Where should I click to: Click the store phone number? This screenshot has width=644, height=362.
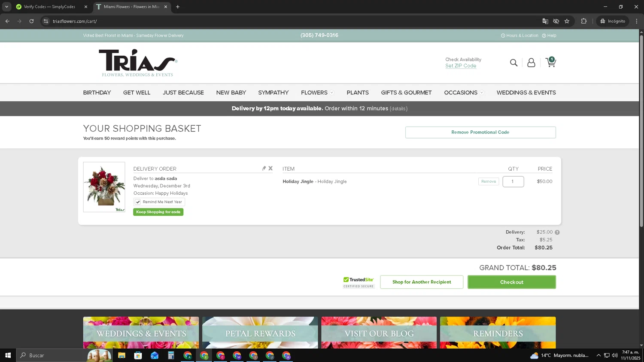click(x=319, y=35)
